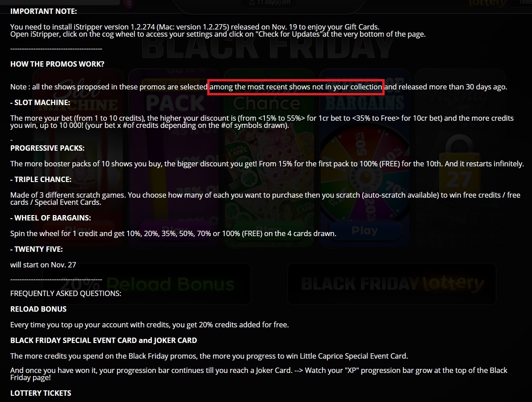
Task: Click the lottery logo in the top right
Action: coord(488,4)
